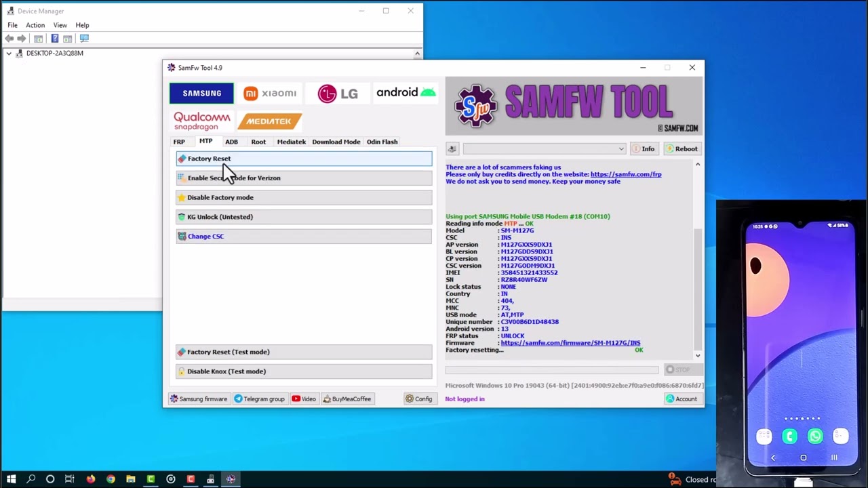Image resolution: width=868 pixels, height=488 pixels.
Task: Click blue Help icon in Device Manager
Action: pos(55,39)
